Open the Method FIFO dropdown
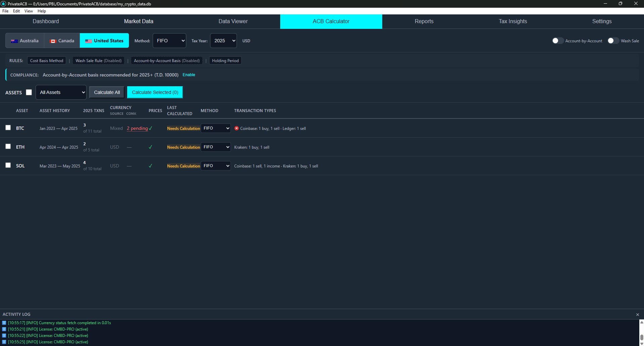 point(169,40)
